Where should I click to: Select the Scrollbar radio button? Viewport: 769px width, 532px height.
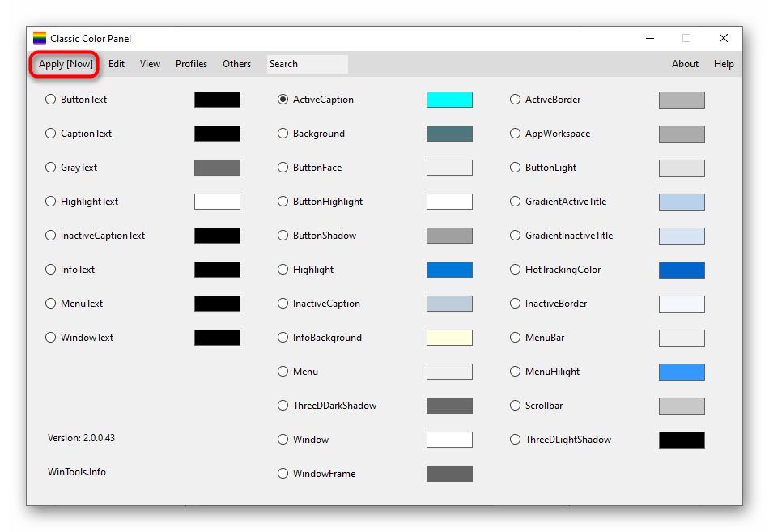click(x=516, y=406)
